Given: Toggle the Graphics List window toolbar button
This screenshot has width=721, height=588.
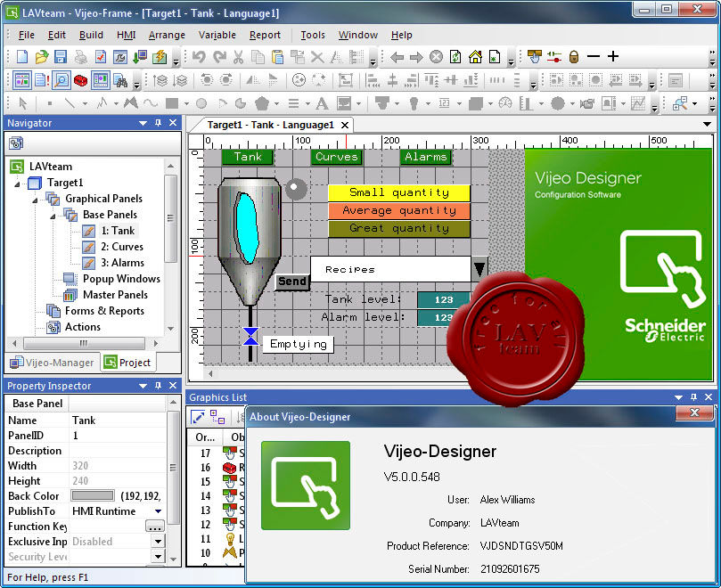Looking at the screenshot, I should pyautogui.click(x=100, y=80).
